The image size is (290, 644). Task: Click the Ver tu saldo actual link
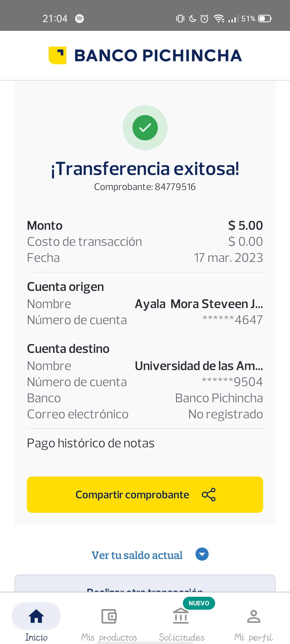(x=137, y=555)
